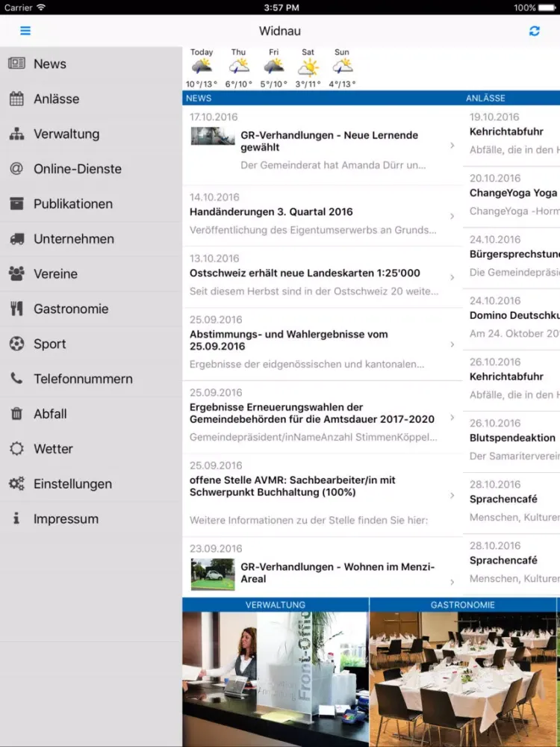This screenshot has width=560, height=747.
Task: Tap the Sportmenu label
Action: tap(49, 344)
